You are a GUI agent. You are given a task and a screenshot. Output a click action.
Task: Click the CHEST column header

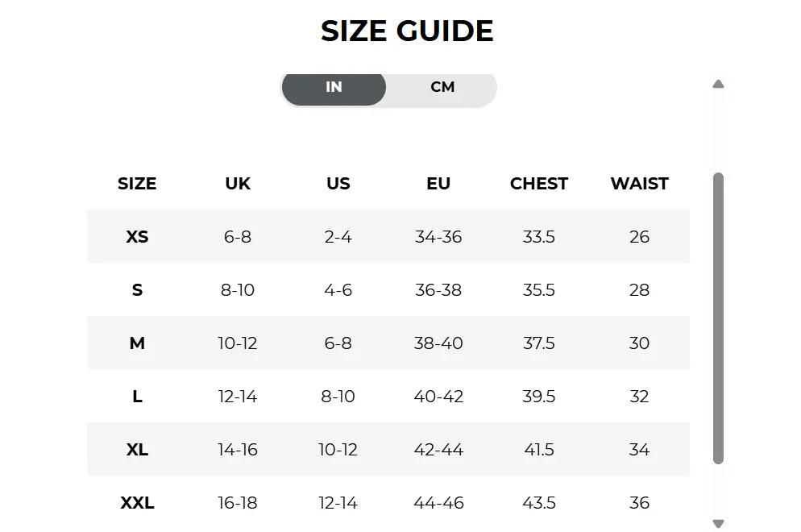click(539, 184)
